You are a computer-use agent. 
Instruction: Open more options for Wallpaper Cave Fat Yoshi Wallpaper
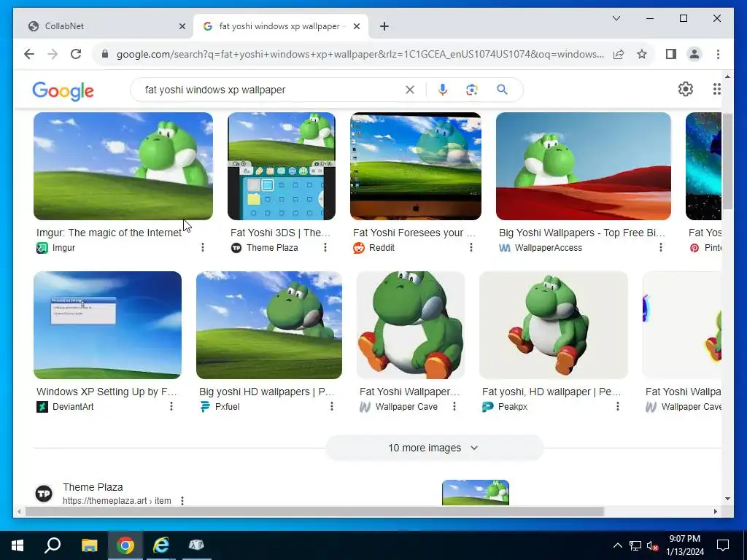pos(454,406)
